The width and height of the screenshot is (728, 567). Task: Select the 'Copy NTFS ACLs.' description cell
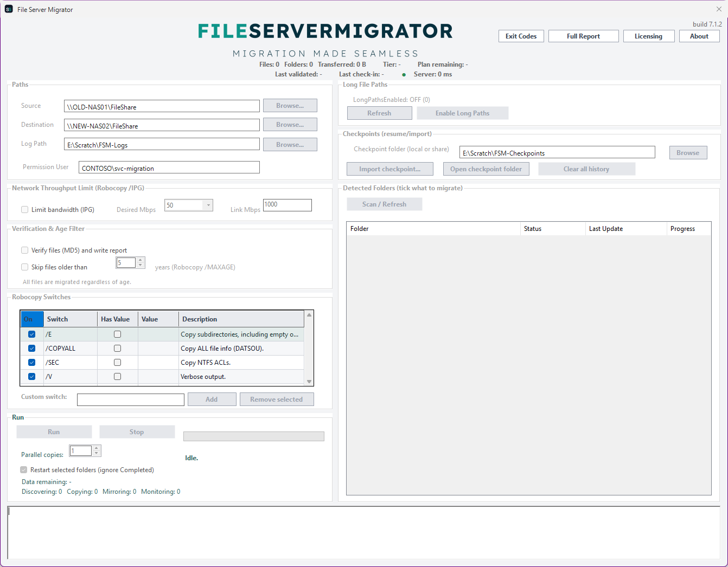coord(241,363)
